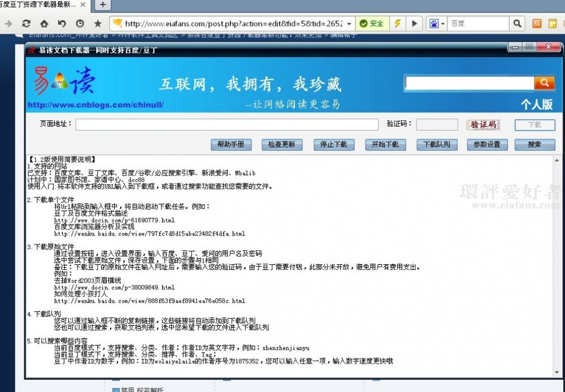Click the wenku.baidu.com 888f63f9aef8941ea76e058c URL text
565x392 pixels.
150,301
